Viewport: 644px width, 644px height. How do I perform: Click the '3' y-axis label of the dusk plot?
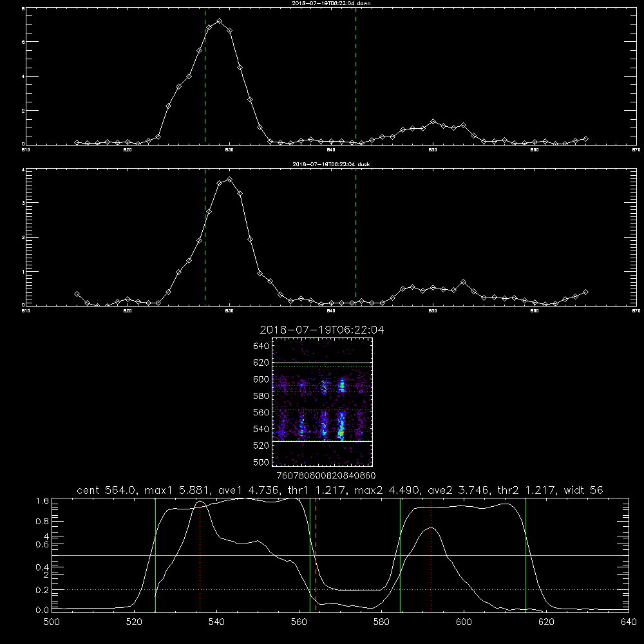pyautogui.click(x=23, y=203)
